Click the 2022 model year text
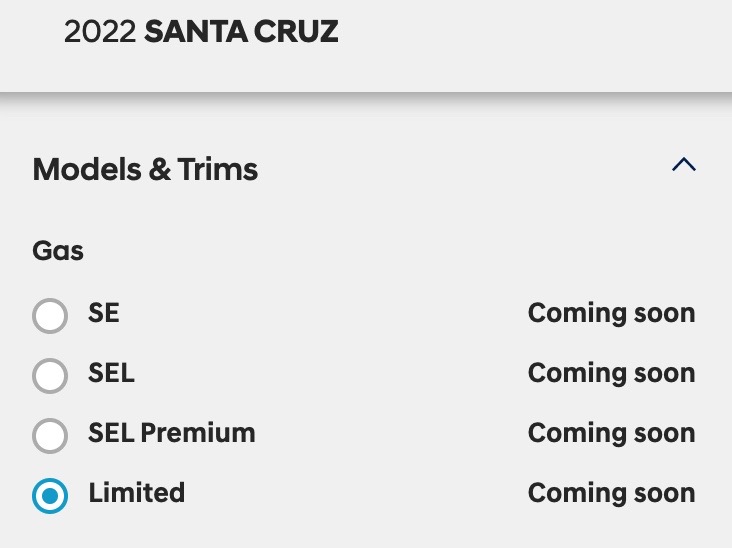The width and height of the screenshot is (732, 548). pos(100,32)
